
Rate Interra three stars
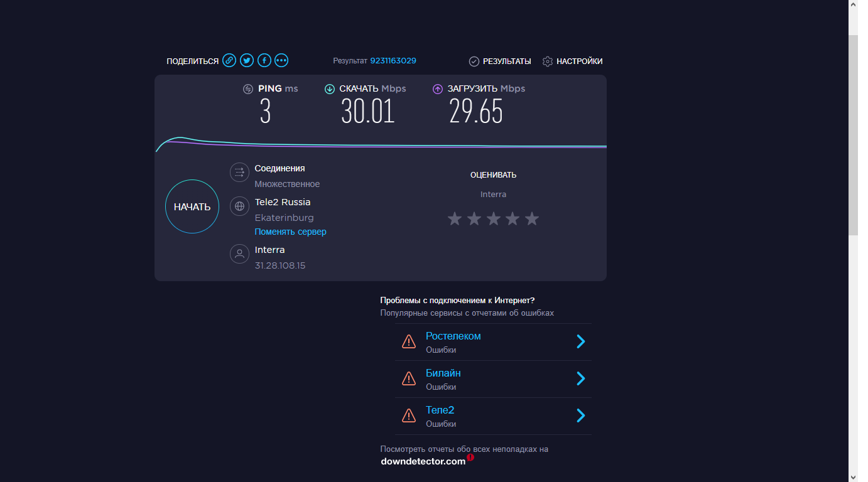[x=494, y=218]
